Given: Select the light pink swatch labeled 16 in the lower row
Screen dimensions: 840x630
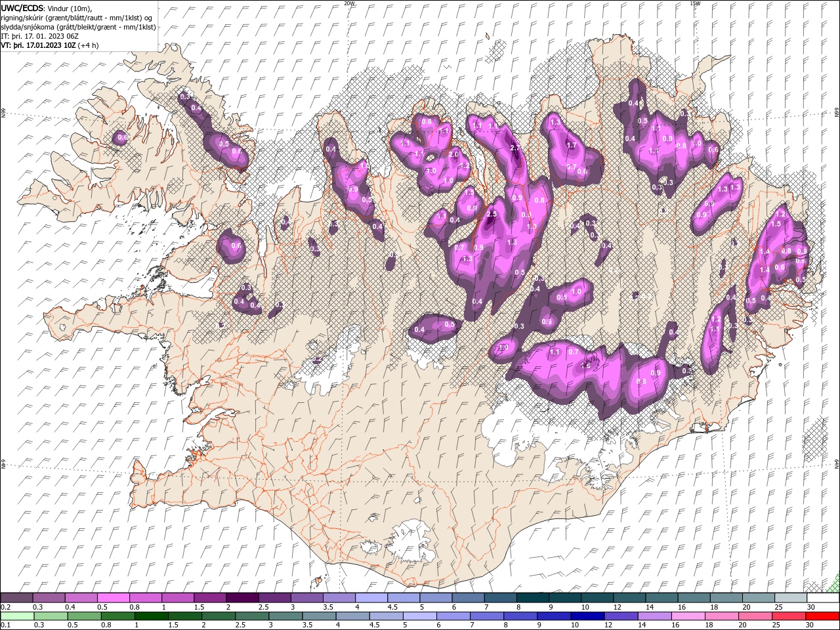Looking at the screenshot, I should (x=688, y=616).
